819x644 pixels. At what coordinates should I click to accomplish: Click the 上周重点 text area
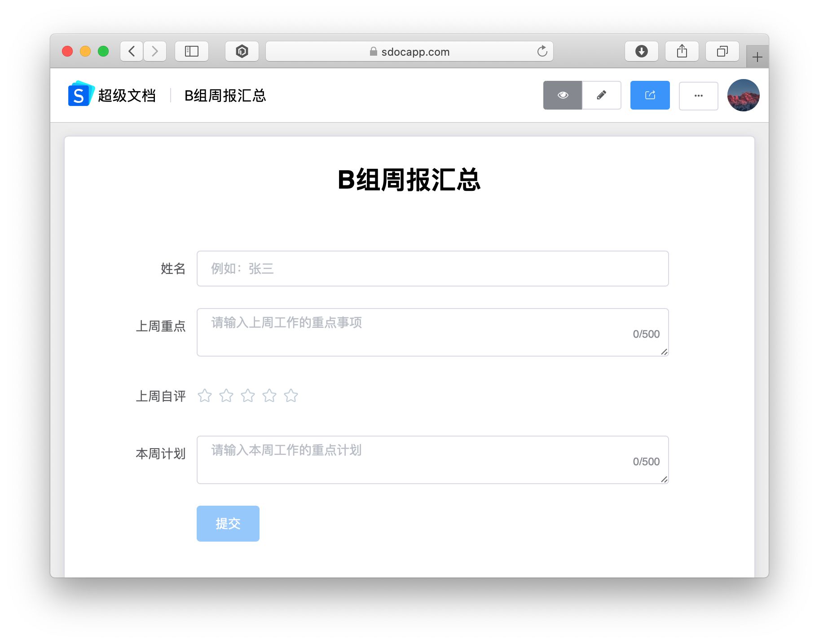click(x=433, y=332)
